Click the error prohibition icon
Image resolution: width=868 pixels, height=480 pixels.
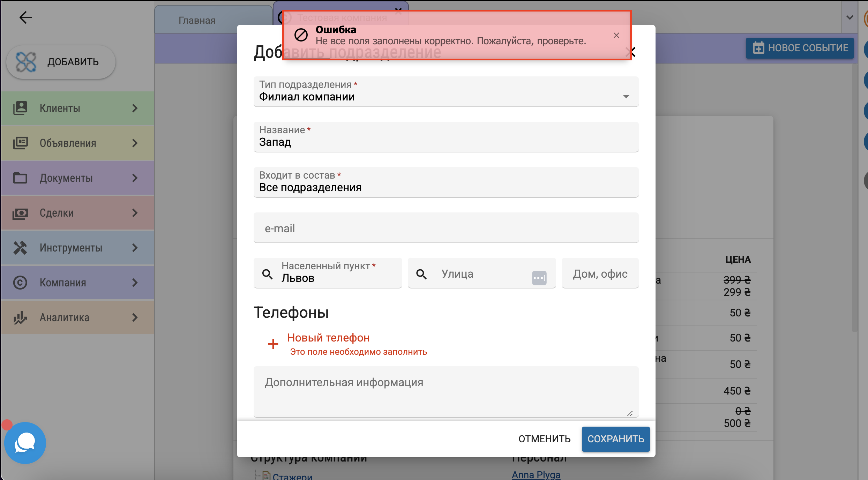pos(301,35)
